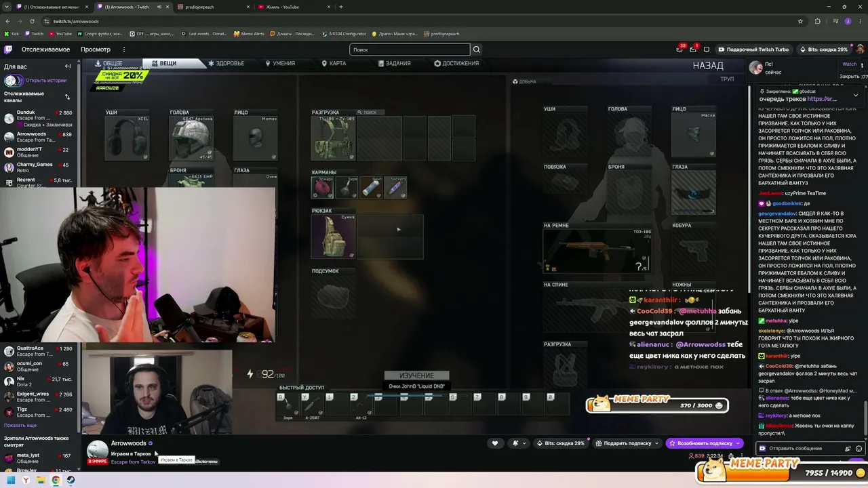The height and width of the screenshot is (488, 868).
Task: Open Chrome profile avatar
Action: [848, 21]
